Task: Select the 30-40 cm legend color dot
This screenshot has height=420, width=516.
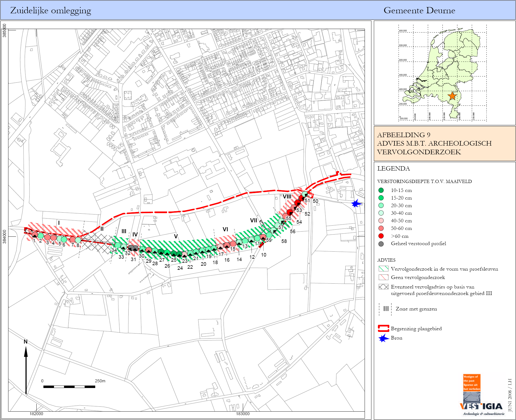Action: tap(381, 213)
